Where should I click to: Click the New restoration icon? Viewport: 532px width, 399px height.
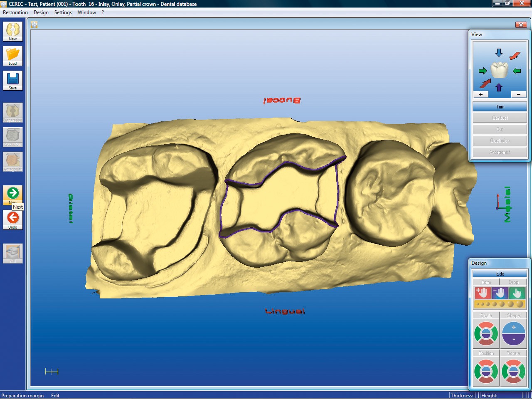13,32
